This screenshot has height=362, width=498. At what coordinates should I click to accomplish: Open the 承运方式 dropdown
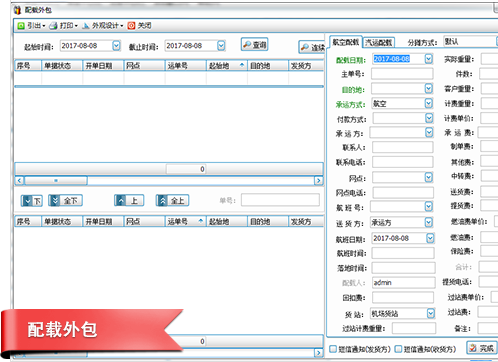pyautogui.click(x=429, y=104)
